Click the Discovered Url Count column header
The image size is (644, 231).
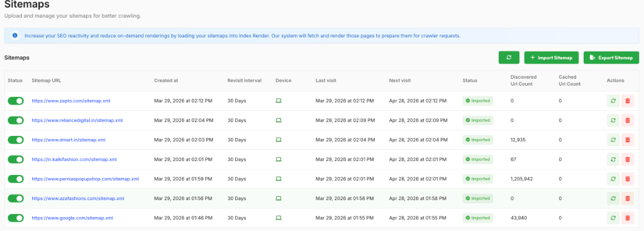pyautogui.click(x=524, y=80)
